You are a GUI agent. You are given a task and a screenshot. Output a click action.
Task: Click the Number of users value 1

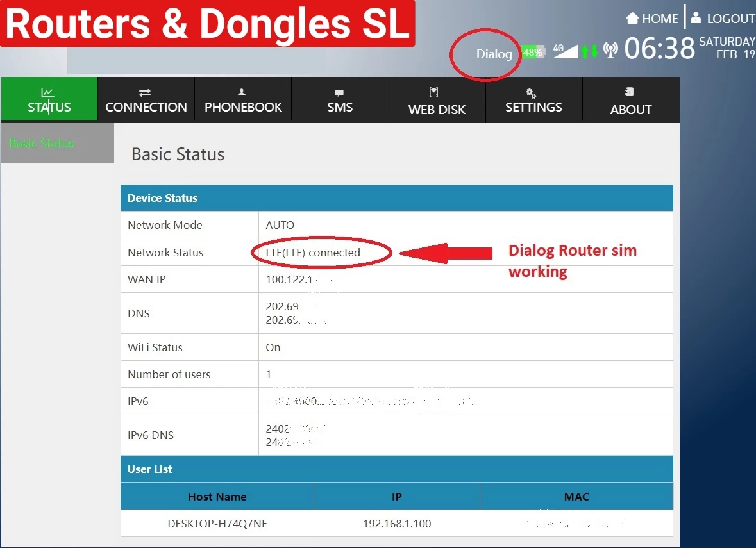269,374
